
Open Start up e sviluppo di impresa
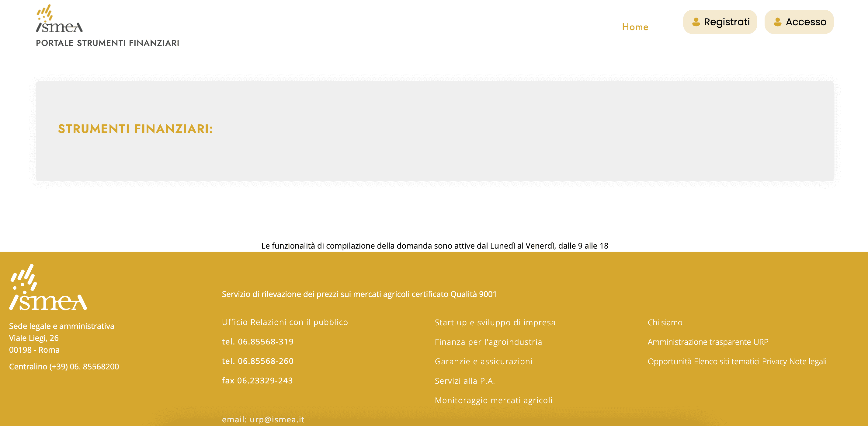pos(495,322)
